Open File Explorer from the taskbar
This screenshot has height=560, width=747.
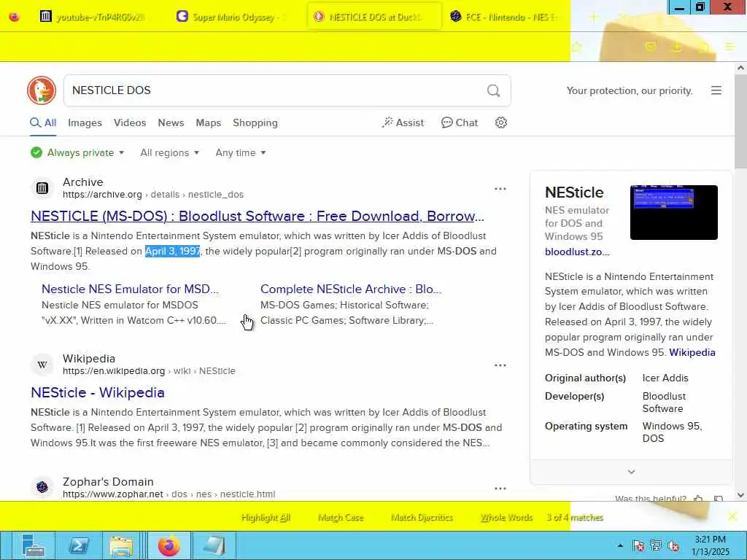tap(121, 545)
